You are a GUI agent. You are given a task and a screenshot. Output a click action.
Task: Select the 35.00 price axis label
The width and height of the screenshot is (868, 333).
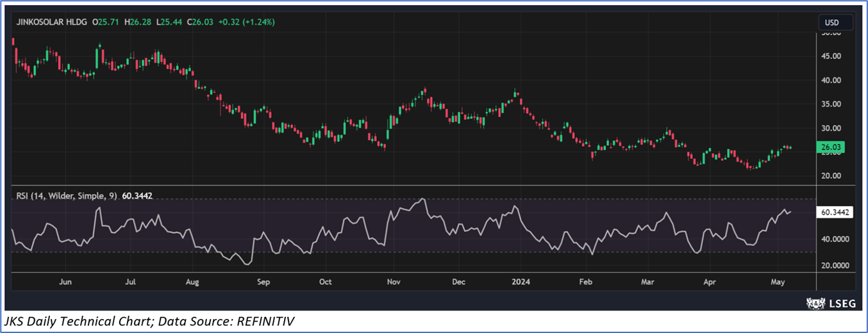(832, 104)
